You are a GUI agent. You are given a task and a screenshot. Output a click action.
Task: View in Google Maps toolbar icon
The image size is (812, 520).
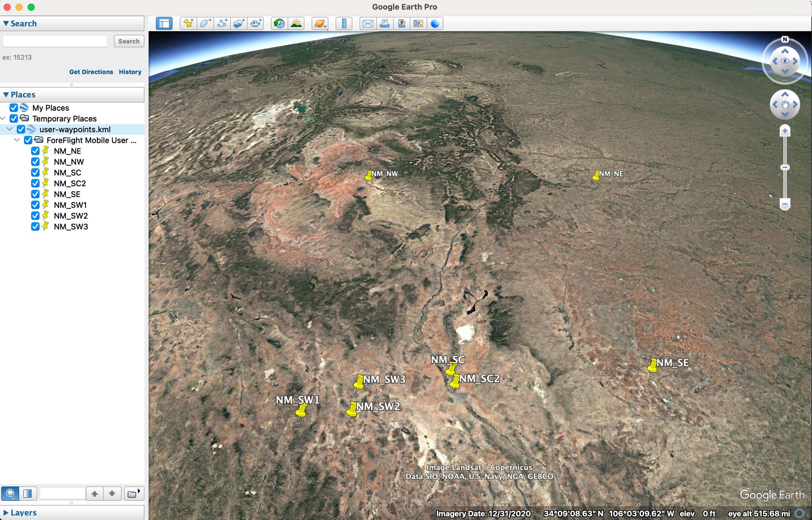coord(418,23)
